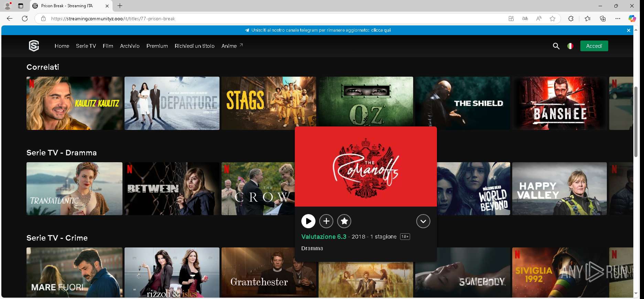Open the browser profile avatar icon

[8, 6]
